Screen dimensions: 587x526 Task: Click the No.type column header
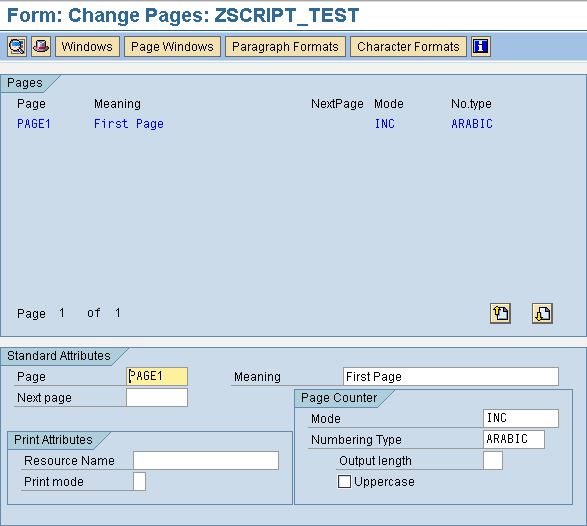click(471, 104)
